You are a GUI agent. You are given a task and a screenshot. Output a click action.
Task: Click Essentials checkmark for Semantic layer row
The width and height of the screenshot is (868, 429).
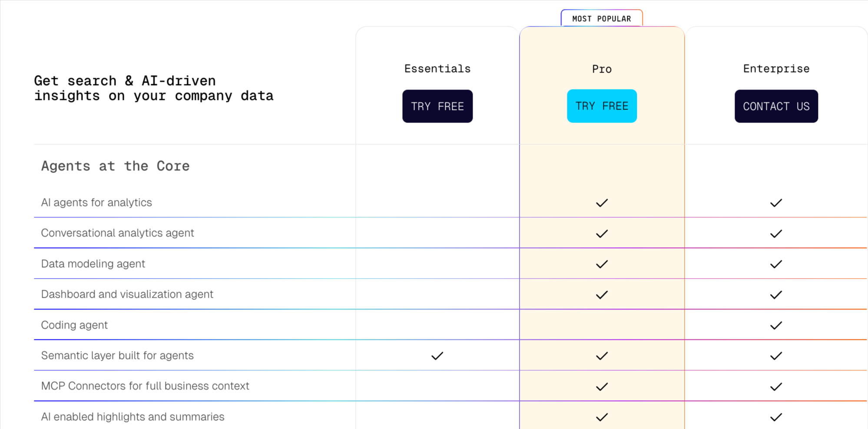pyautogui.click(x=437, y=356)
